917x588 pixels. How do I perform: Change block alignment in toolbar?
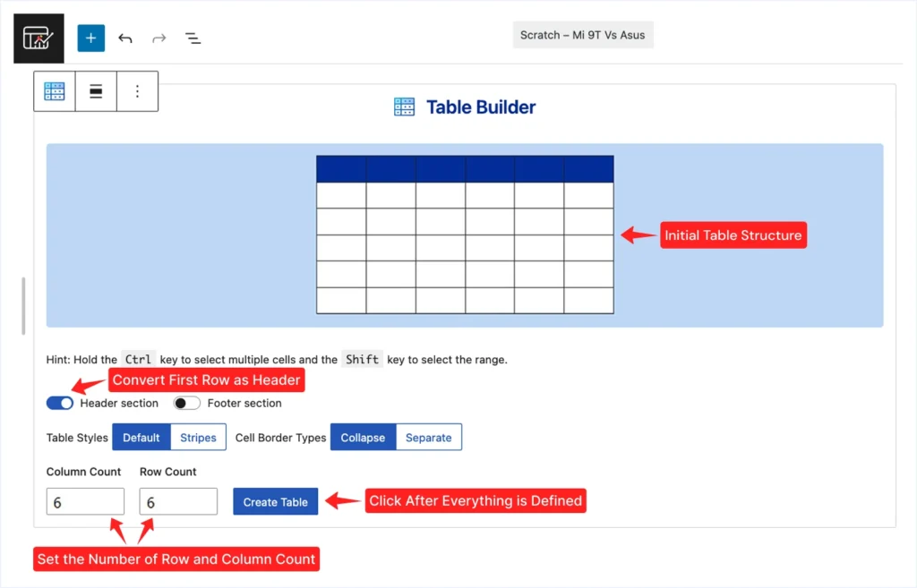click(96, 91)
